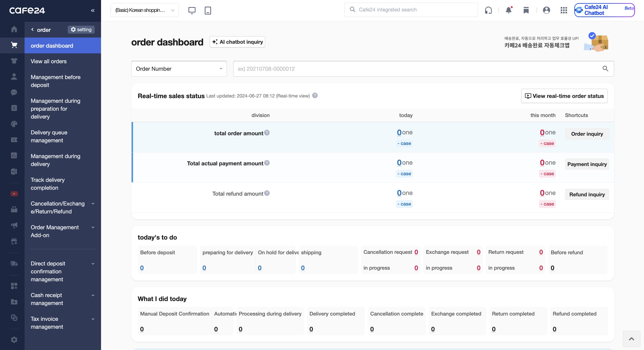
Task: Click the YouTube icon in sidebar
Action: (x=14, y=194)
